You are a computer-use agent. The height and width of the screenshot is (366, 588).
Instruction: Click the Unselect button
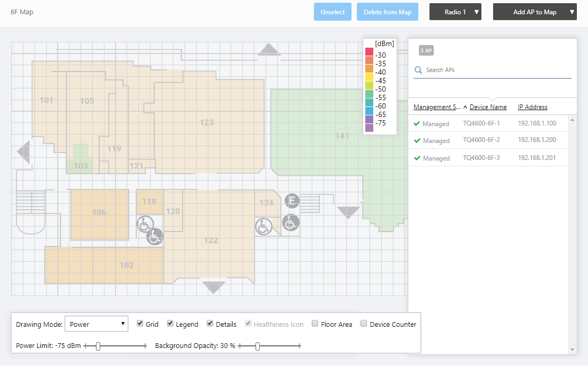pos(332,12)
